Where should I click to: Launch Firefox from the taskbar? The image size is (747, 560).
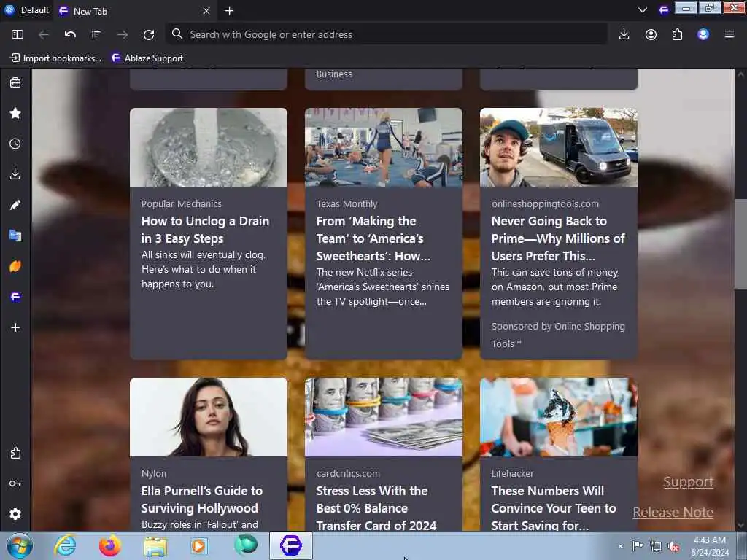point(110,545)
